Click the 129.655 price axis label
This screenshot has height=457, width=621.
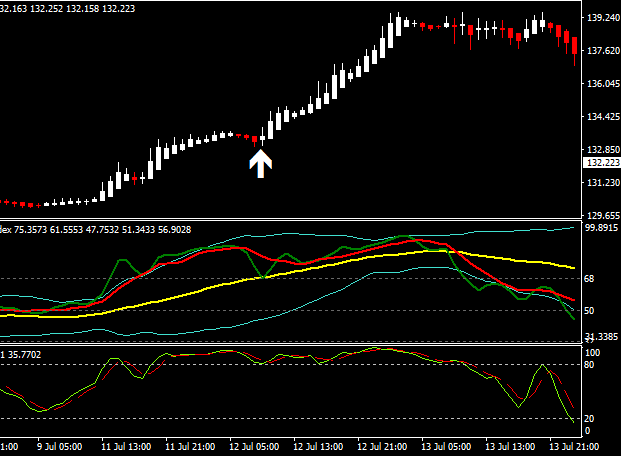(601, 215)
